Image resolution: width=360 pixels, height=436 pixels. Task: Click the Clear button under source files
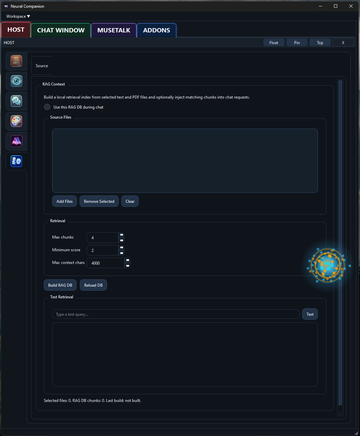pyautogui.click(x=130, y=201)
